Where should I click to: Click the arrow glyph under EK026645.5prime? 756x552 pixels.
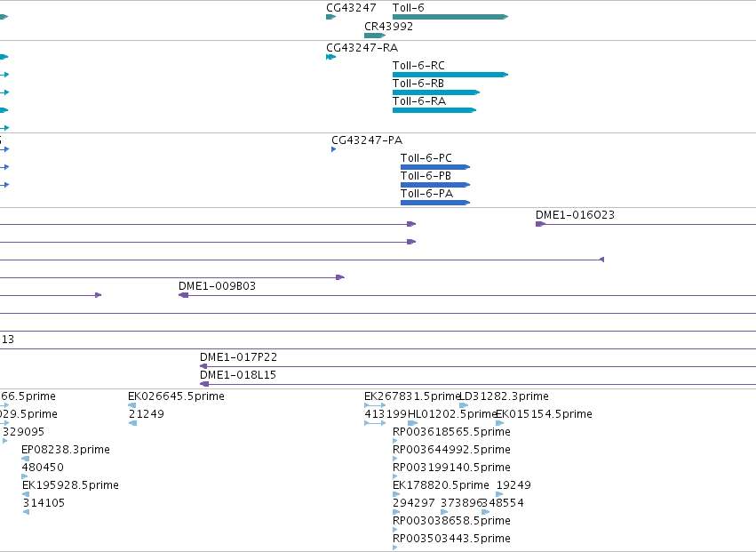132,405
